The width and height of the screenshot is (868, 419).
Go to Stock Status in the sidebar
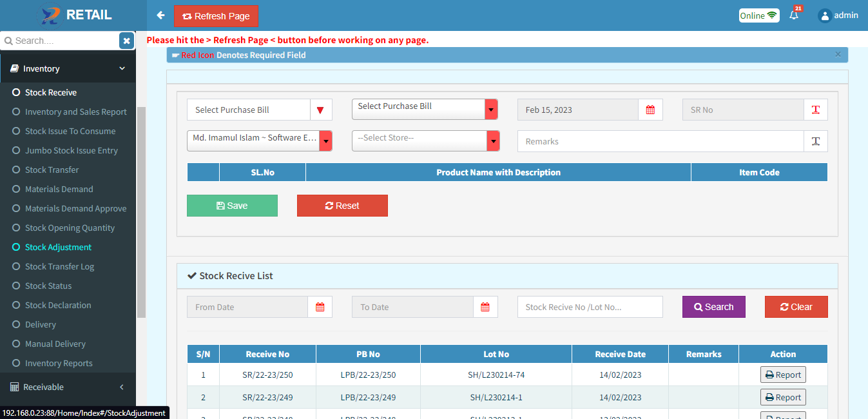click(x=48, y=286)
